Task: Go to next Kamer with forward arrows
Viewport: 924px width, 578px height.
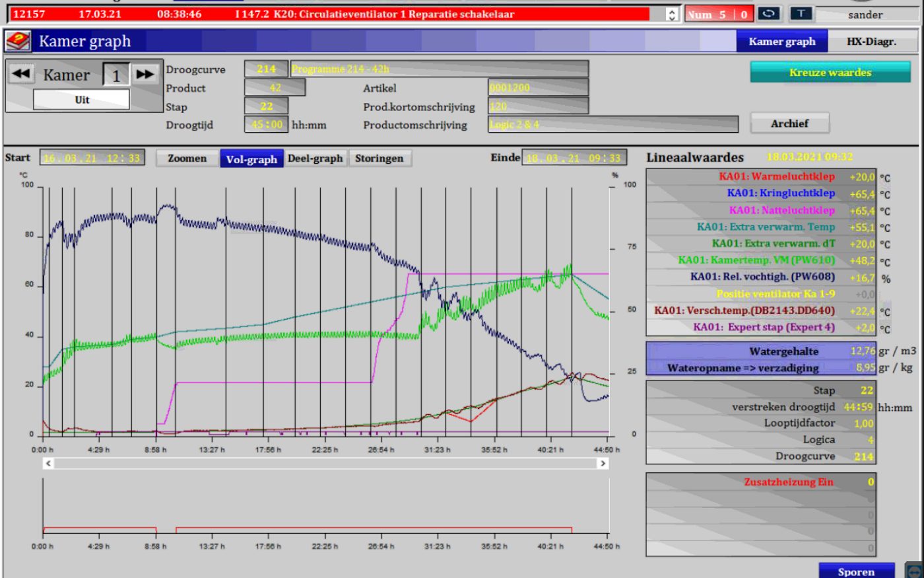Action: [145, 75]
